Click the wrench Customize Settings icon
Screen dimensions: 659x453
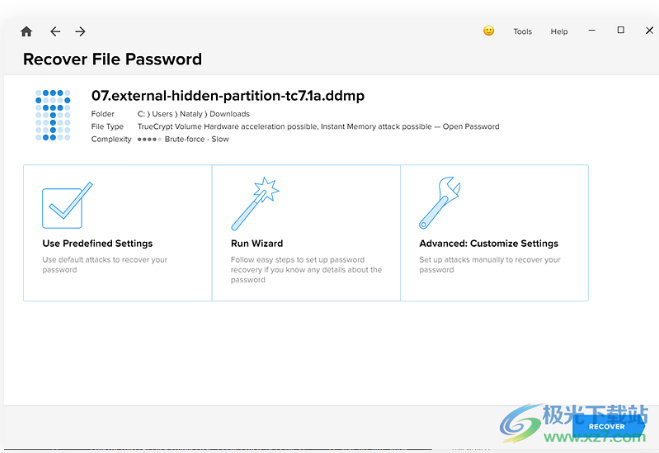coord(440,203)
